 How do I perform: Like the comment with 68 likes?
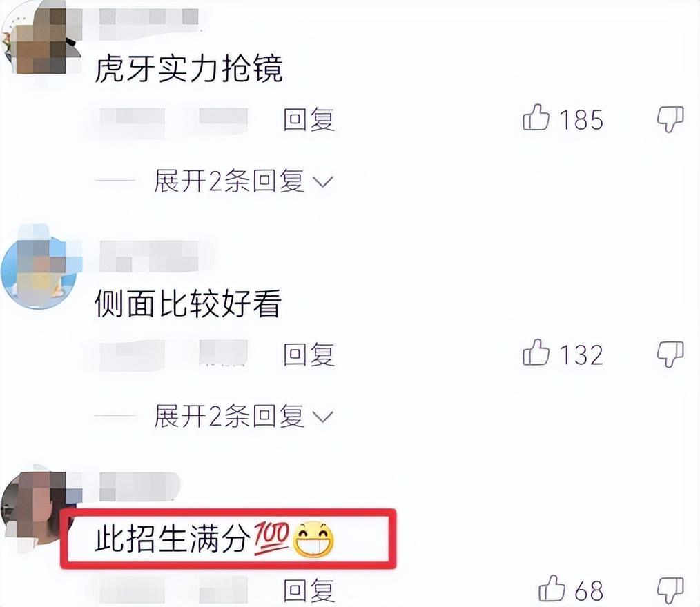(x=552, y=588)
